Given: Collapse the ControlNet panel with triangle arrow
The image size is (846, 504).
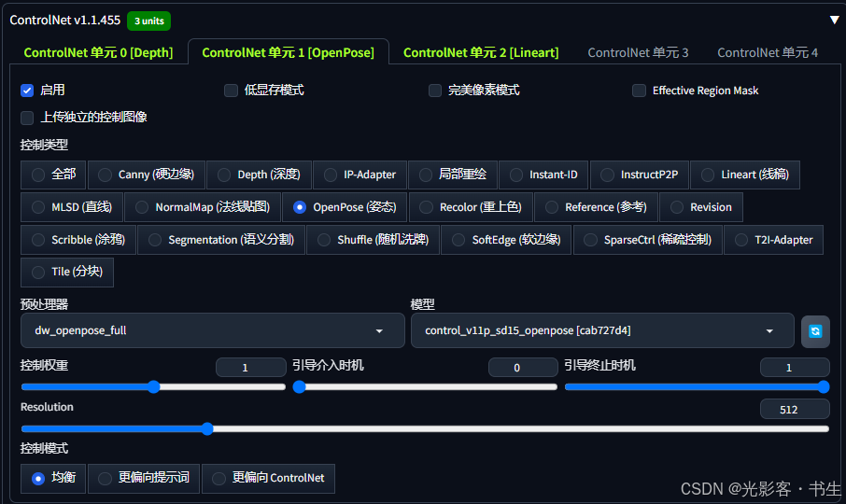Looking at the screenshot, I should 834,20.
